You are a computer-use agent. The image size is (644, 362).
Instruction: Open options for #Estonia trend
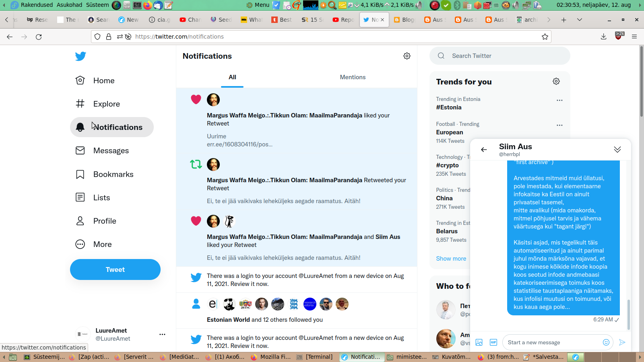coord(559,100)
